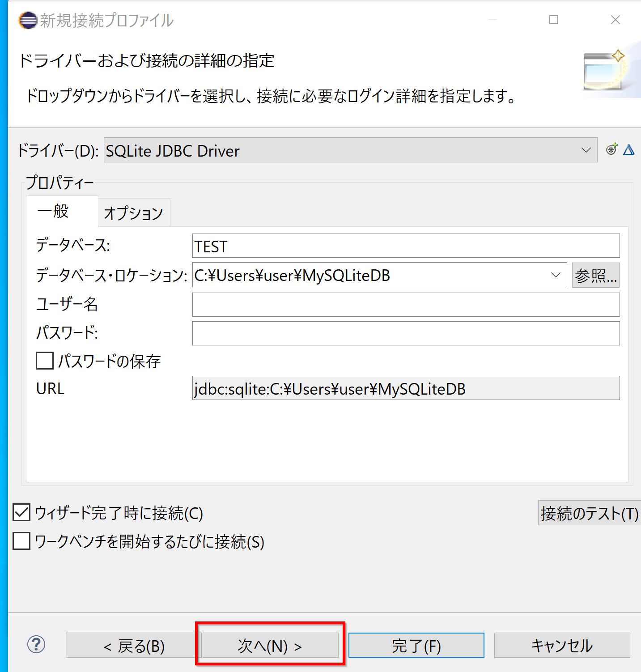Click the Eclipse logo in title bar
The height and width of the screenshot is (672, 641).
(28, 21)
